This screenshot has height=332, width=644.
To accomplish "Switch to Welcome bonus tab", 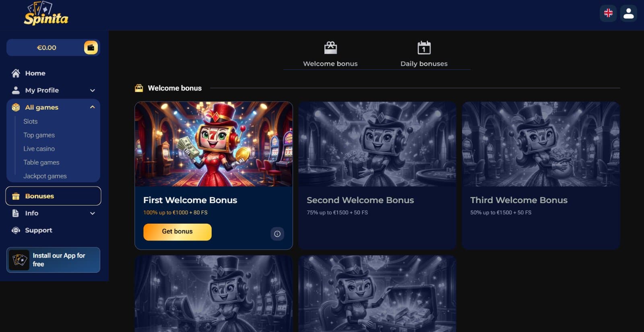I will [330, 54].
